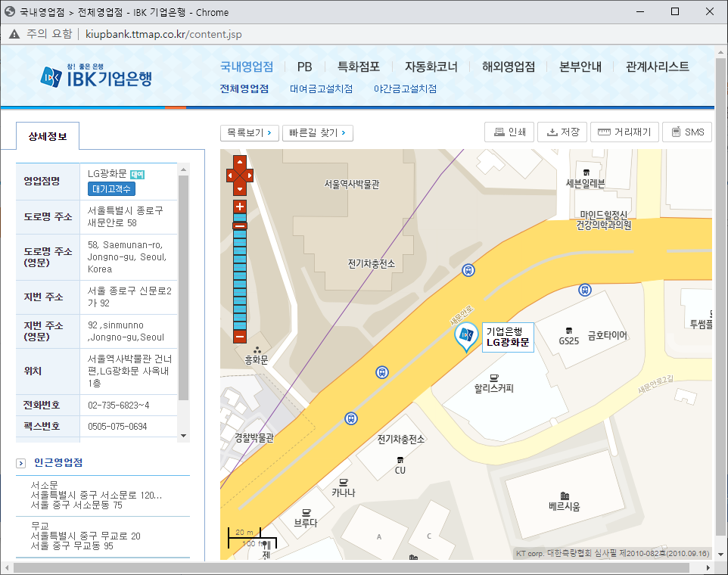Viewport: 728px width, 575px height.
Task: Open 빠른길 찾기 route finder
Action: click(x=318, y=132)
